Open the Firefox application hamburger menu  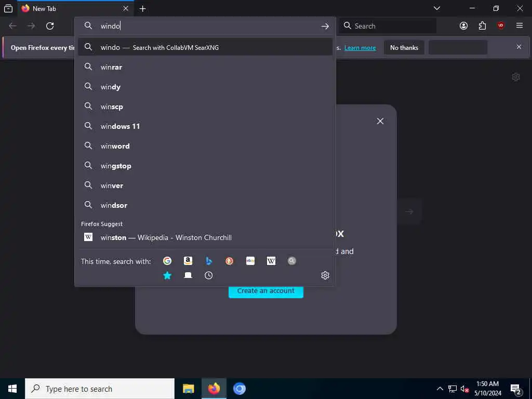520,26
